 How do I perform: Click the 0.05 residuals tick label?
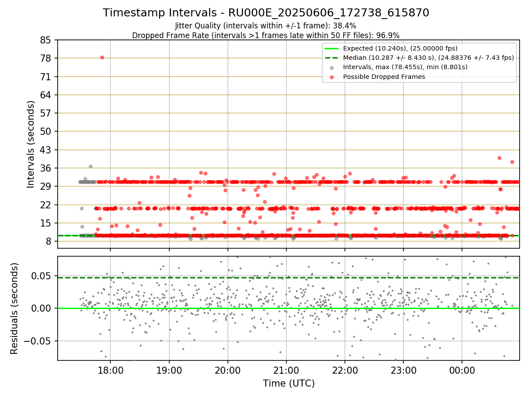40,275
